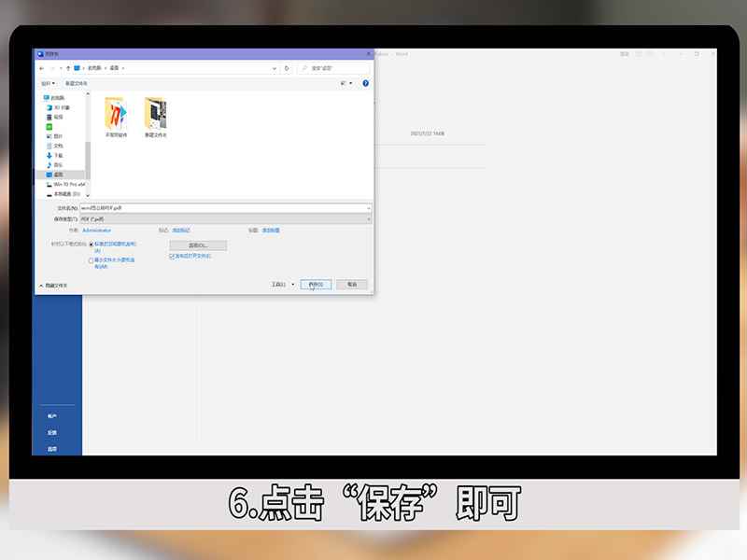Click the 选项 (Options) button

[x=199, y=245]
